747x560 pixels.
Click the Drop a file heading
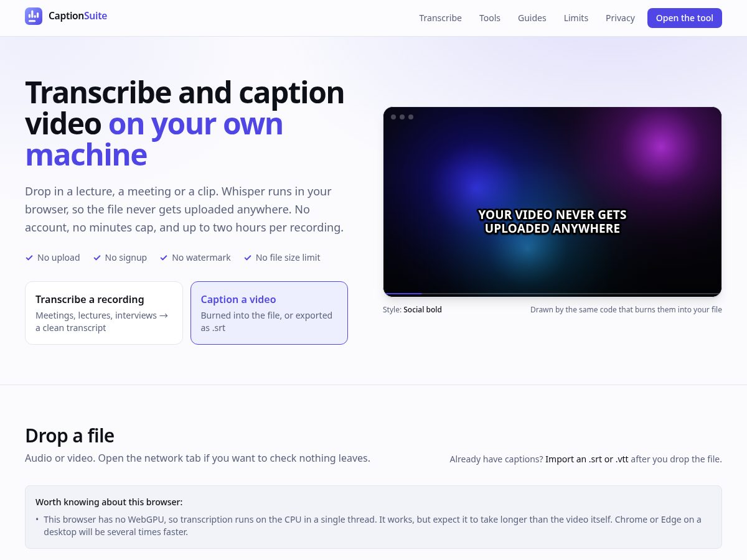(70, 436)
